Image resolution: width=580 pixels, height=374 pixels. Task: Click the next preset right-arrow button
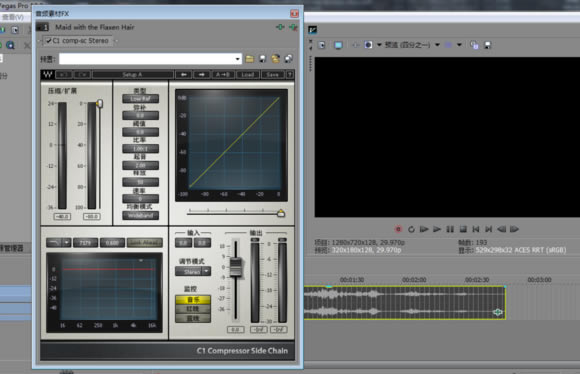coord(202,75)
